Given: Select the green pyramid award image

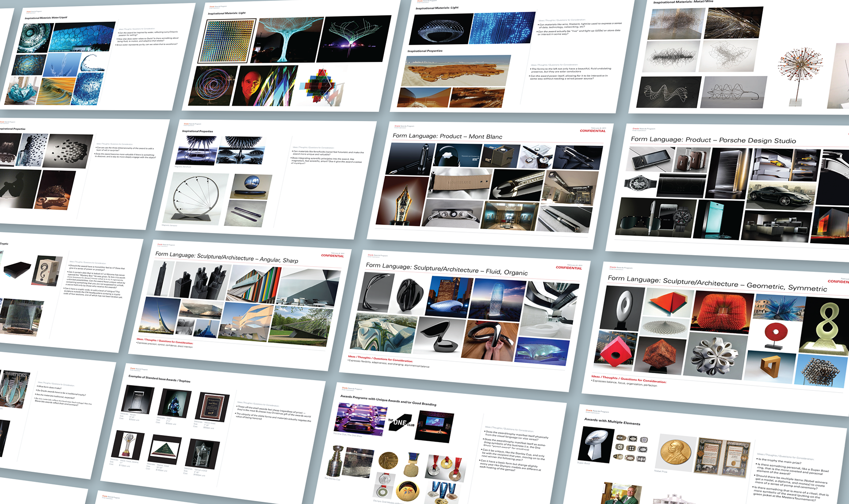Looking at the screenshot, I should coord(165,450).
